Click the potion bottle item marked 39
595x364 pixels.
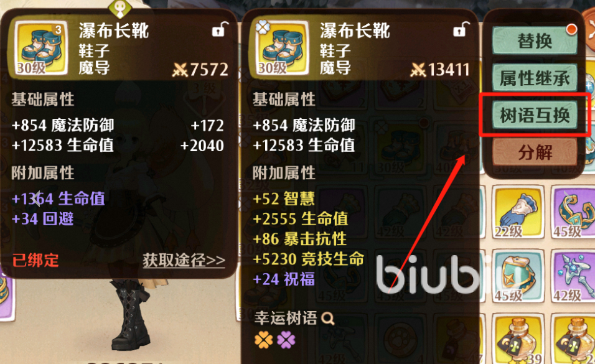tap(518, 339)
